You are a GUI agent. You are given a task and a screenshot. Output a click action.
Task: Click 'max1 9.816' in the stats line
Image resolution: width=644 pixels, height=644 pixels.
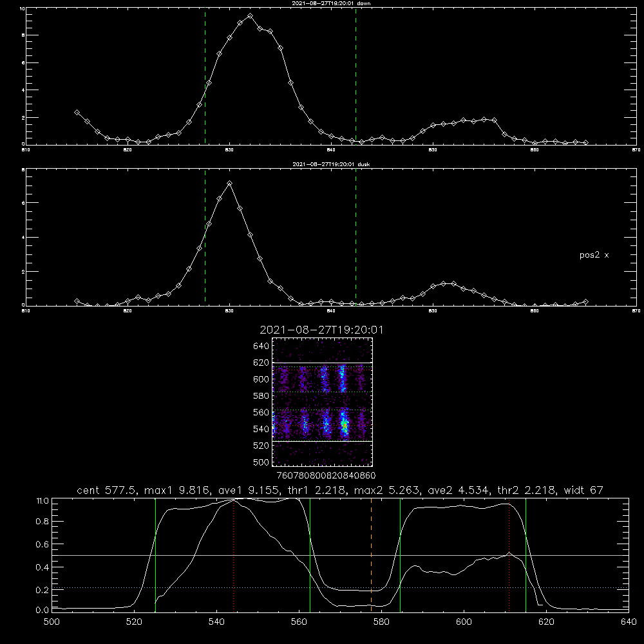point(175,490)
